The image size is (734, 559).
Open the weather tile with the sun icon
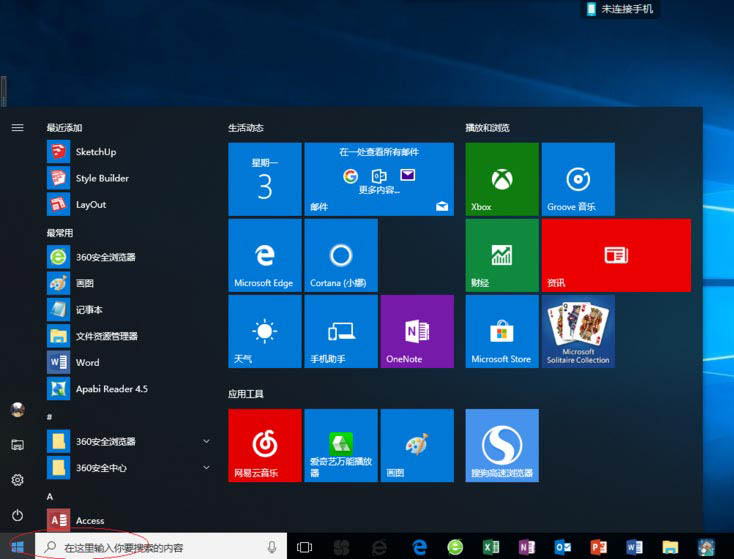click(x=264, y=332)
